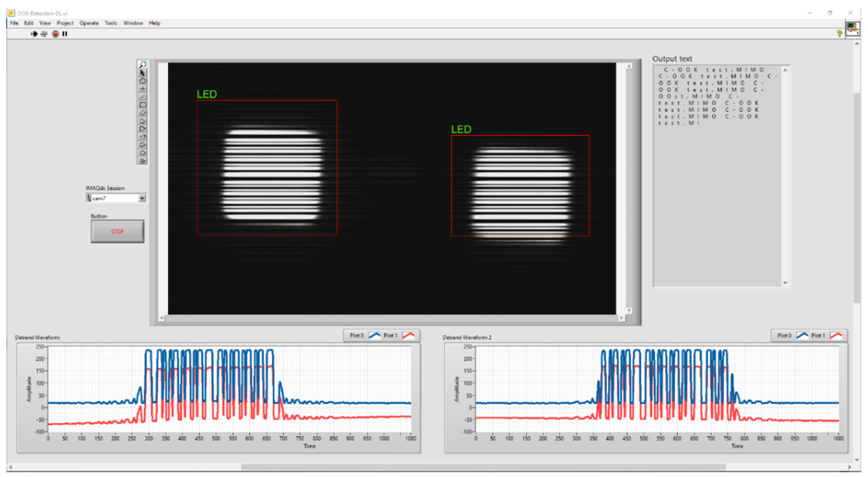Screen dimensions: 868x477
Task: Click the Output text scroll up arrow
Action: (785, 70)
